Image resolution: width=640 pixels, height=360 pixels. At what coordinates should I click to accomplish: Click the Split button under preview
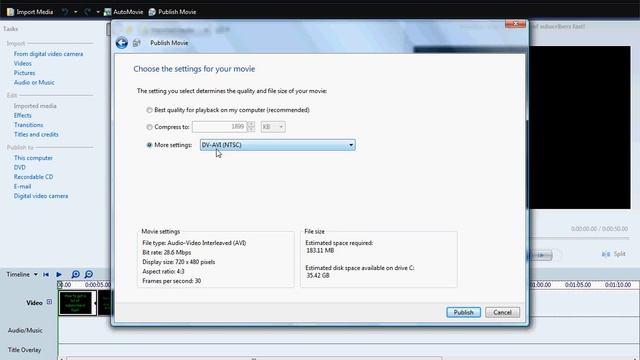pyautogui.click(x=614, y=254)
